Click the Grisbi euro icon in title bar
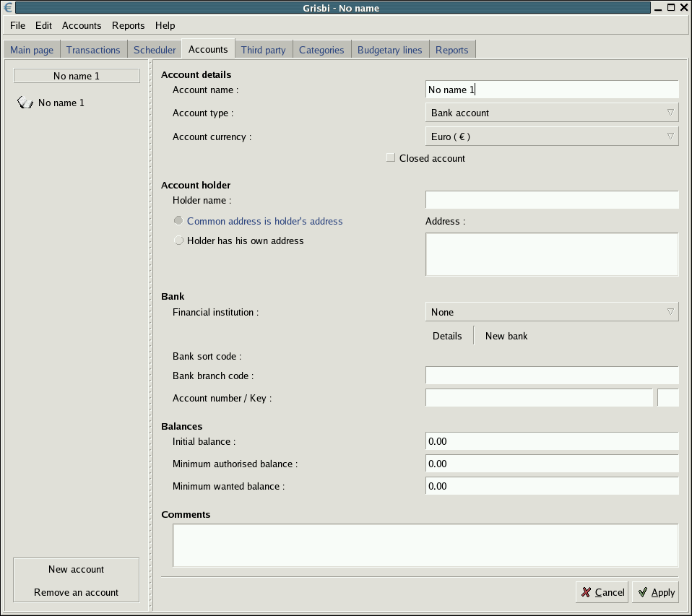Viewport: 692px width, 616px height. tap(8, 8)
